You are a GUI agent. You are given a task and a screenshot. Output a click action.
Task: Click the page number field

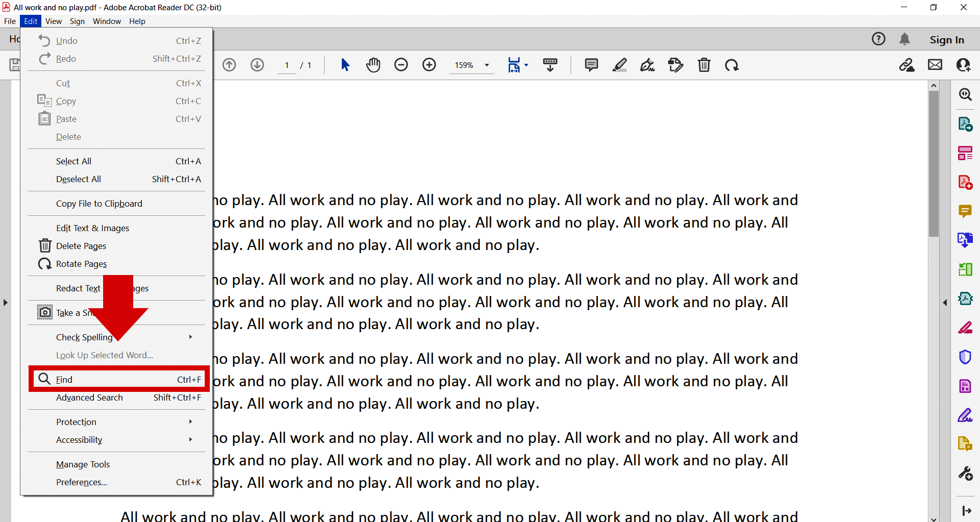287,65
